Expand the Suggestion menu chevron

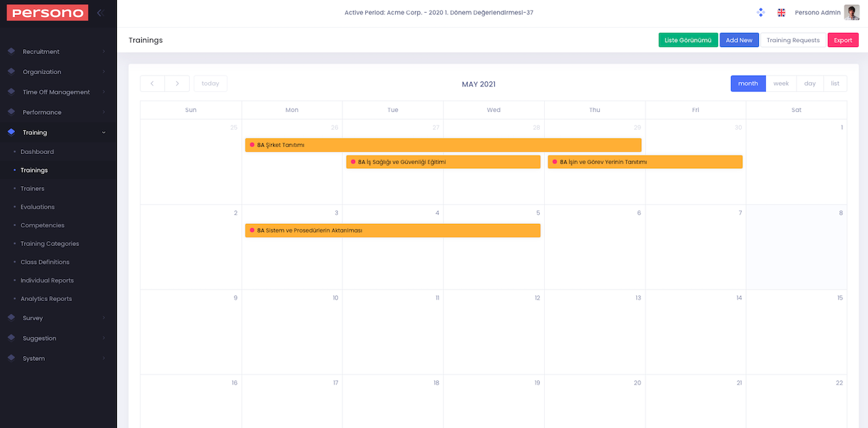[103, 338]
